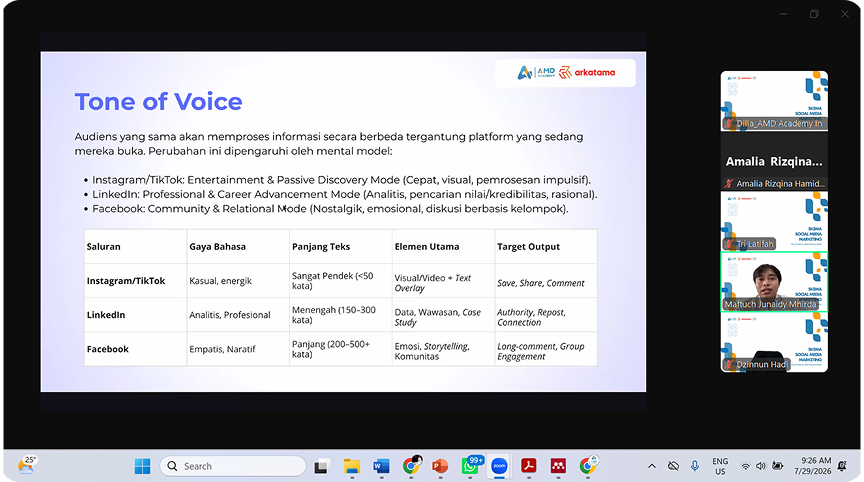The height and width of the screenshot is (482, 864).
Task: Click the muted mic icon beside Amalia Rizqina Hamid
Action: coord(730,184)
